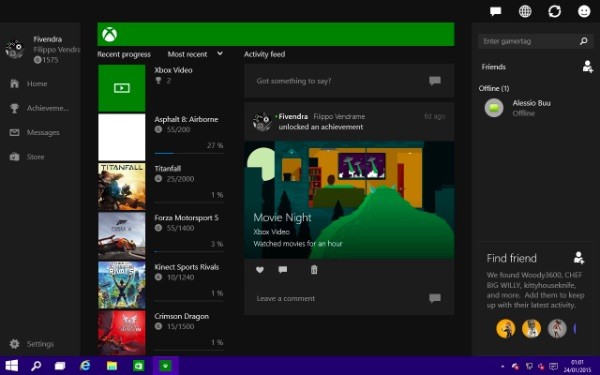
Task: Open the Windows Start button
Action: point(11,365)
